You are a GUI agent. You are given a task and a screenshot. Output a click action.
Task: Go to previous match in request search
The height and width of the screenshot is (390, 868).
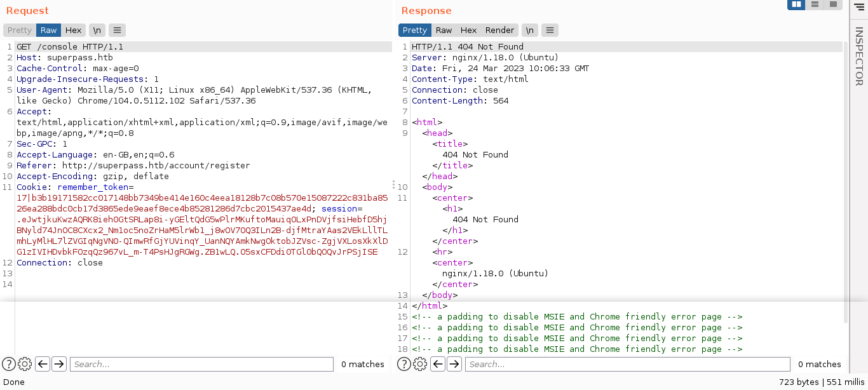(x=43, y=364)
